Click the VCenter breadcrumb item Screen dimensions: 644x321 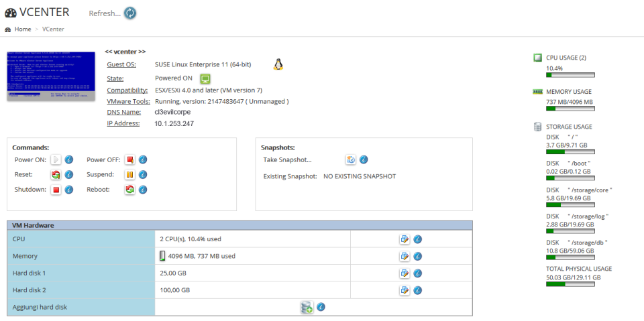[53, 29]
